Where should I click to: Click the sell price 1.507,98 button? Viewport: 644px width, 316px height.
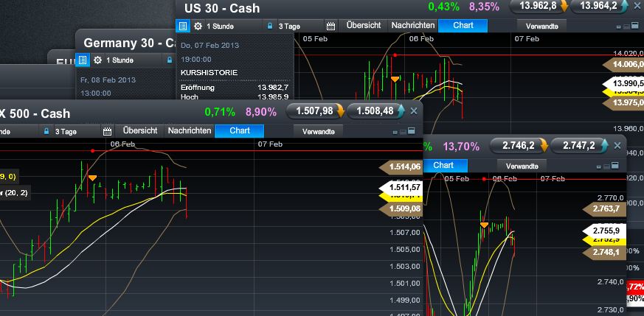pyautogui.click(x=315, y=111)
